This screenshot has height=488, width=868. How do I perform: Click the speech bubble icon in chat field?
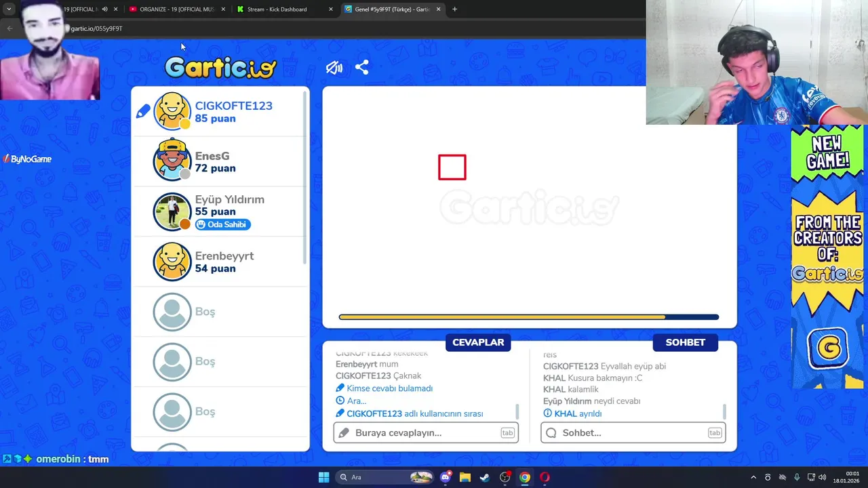coord(551,432)
